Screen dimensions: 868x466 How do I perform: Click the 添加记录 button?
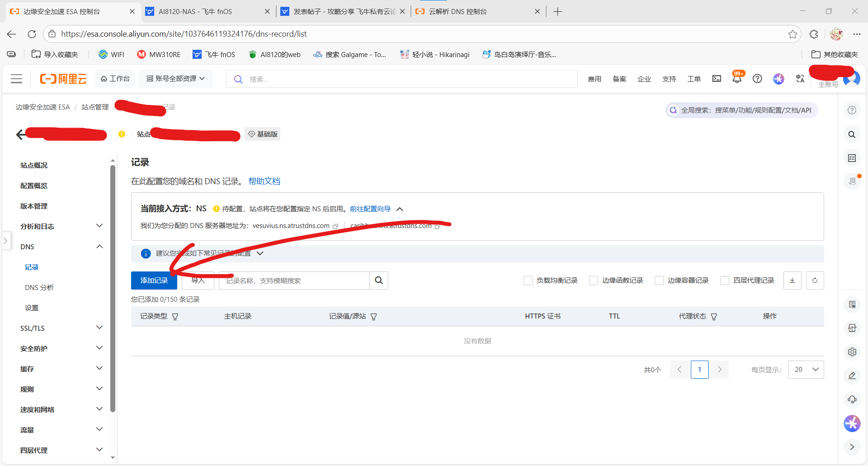[x=154, y=281]
